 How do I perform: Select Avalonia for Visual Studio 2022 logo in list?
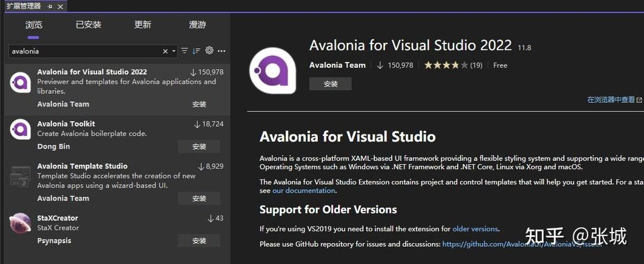[20, 83]
